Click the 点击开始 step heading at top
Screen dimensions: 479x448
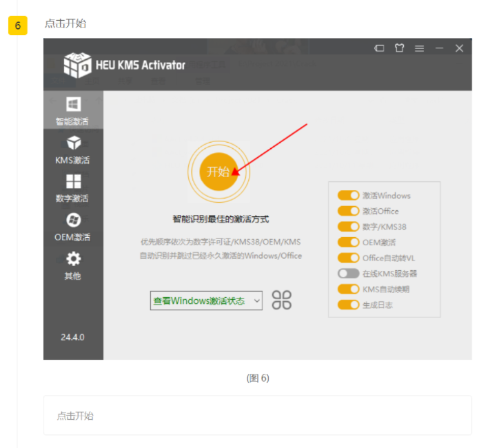(65, 23)
